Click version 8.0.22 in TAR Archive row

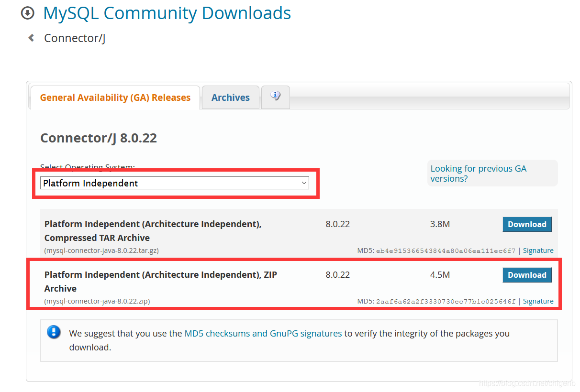click(x=338, y=224)
